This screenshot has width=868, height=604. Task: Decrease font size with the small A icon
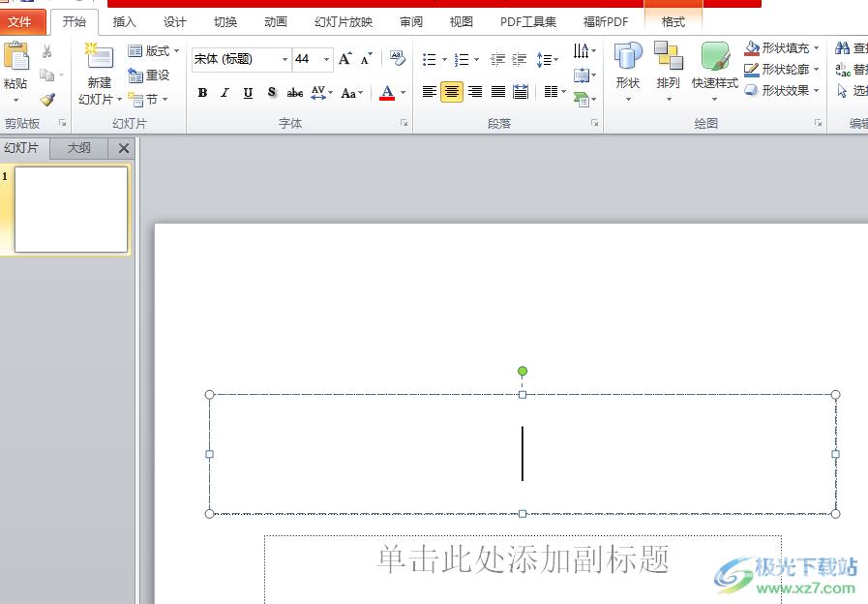pyautogui.click(x=367, y=58)
